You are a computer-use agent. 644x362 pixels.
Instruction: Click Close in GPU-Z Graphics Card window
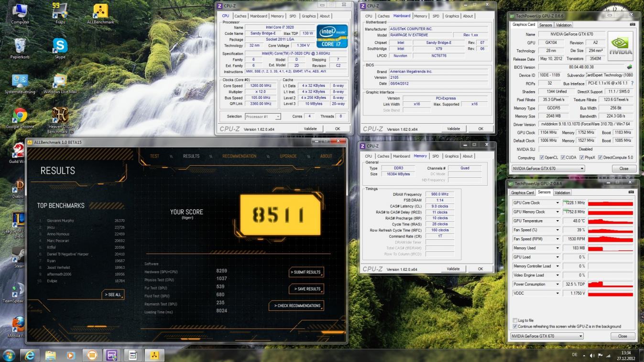pos(624,168)
